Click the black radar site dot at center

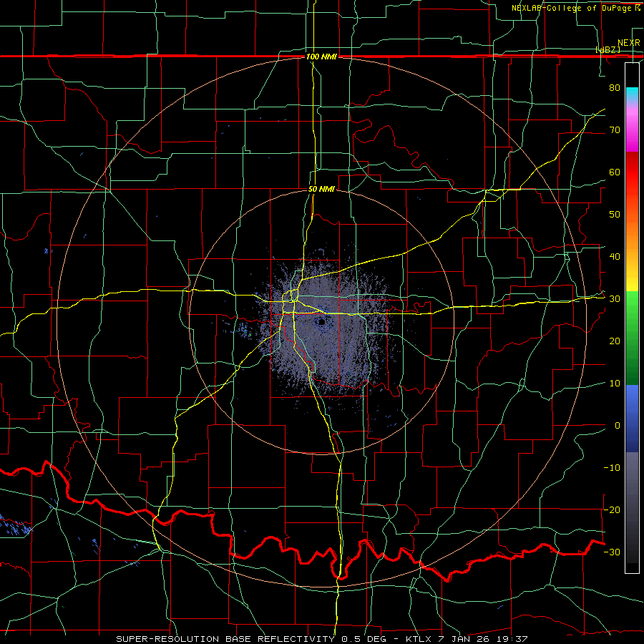(x=321, y=322)
